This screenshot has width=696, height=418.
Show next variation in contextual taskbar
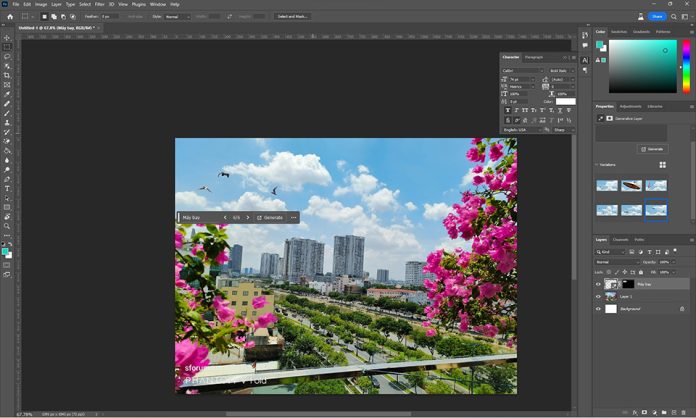point(250,217)
